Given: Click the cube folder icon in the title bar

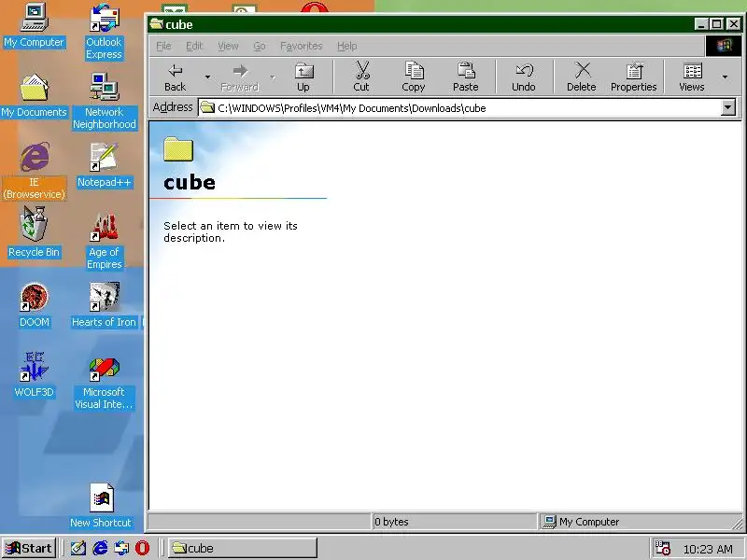Looking at the screenshot, I should (156, 24).
